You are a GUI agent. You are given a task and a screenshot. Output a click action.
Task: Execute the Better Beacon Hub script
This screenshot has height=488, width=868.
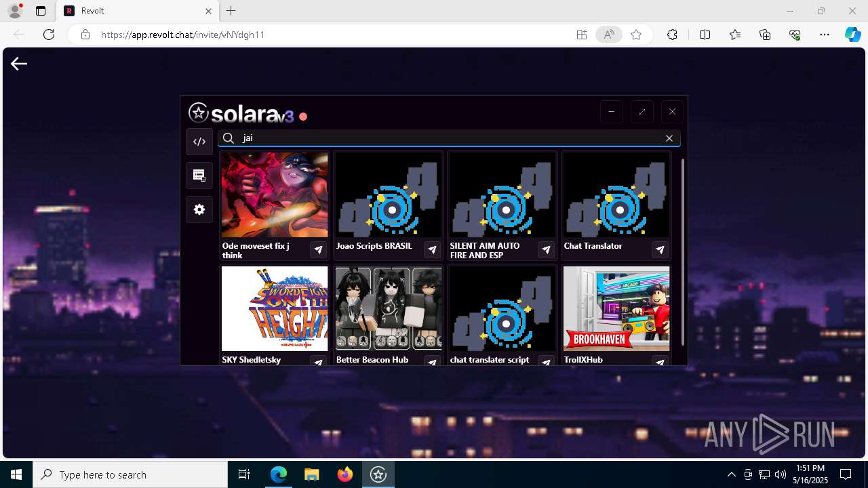432,362
